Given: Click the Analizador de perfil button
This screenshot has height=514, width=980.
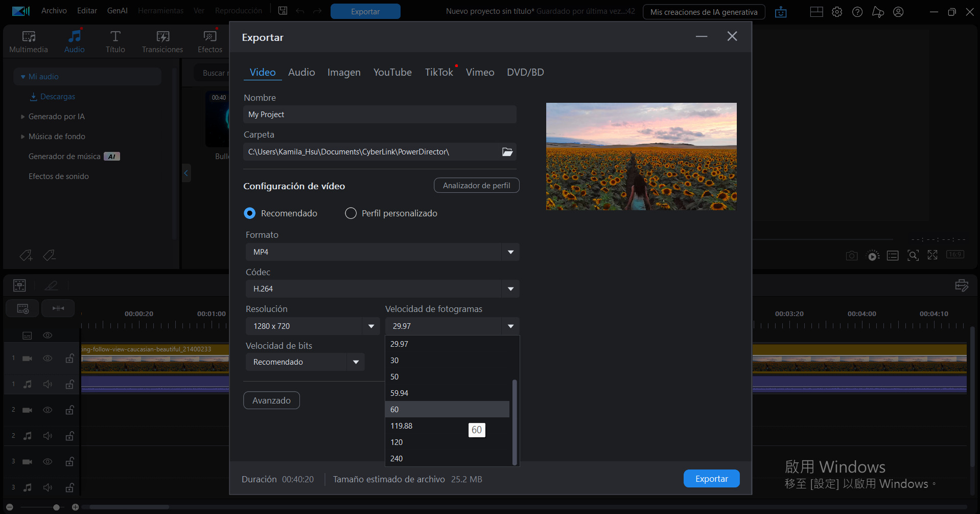Looking at the screenshot, I should pos(476,185).
